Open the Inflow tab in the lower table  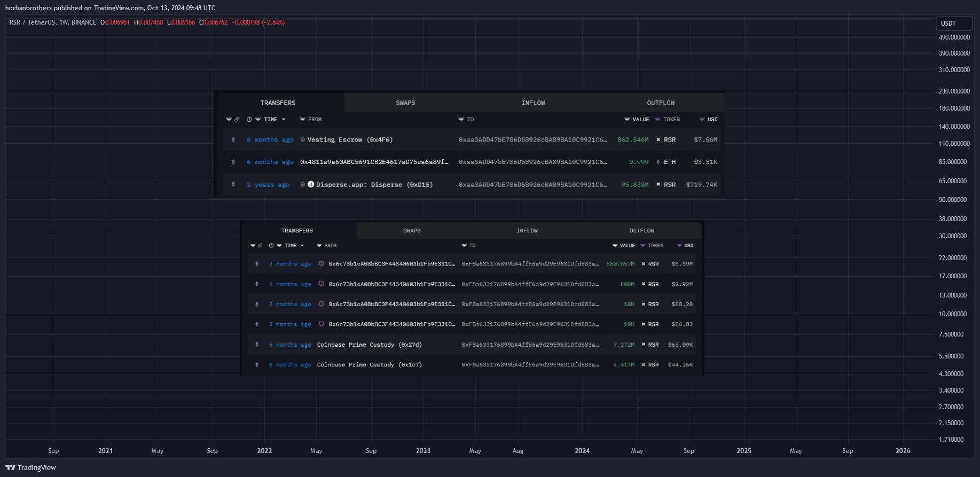(527, 231)
